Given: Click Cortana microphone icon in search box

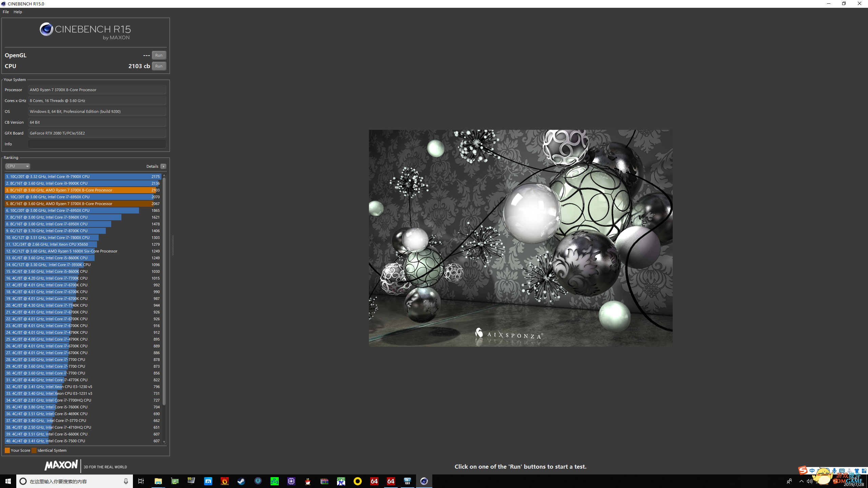Looking at the screenshot, I should click(126, 481).
